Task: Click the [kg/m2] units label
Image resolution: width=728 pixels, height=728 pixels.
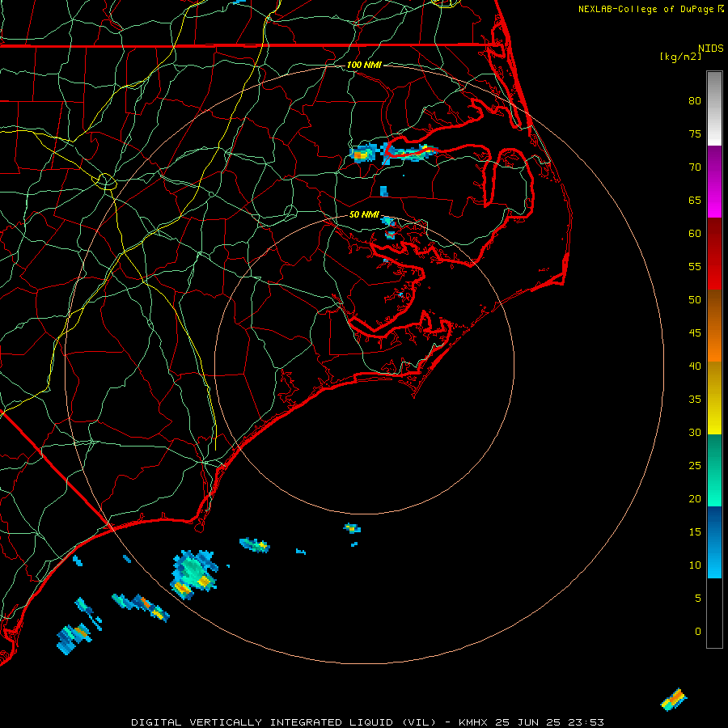Action: 680,57
